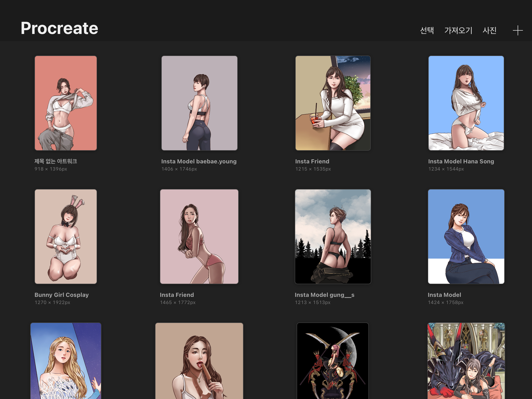This screenshot has height=399, width=532.
Task: Open Insta Model denim jacket artwork
Action: click(466, 236)
